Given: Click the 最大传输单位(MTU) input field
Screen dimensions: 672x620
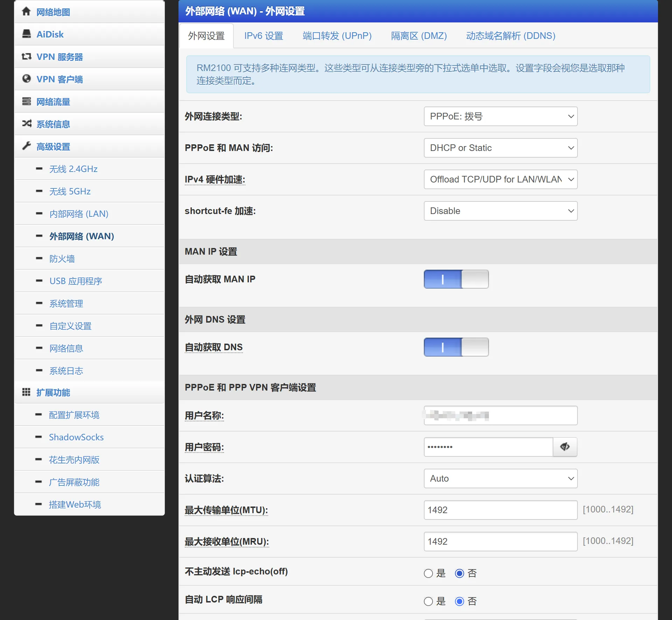Looking at the screenshot, I should (x=500, y=510).
